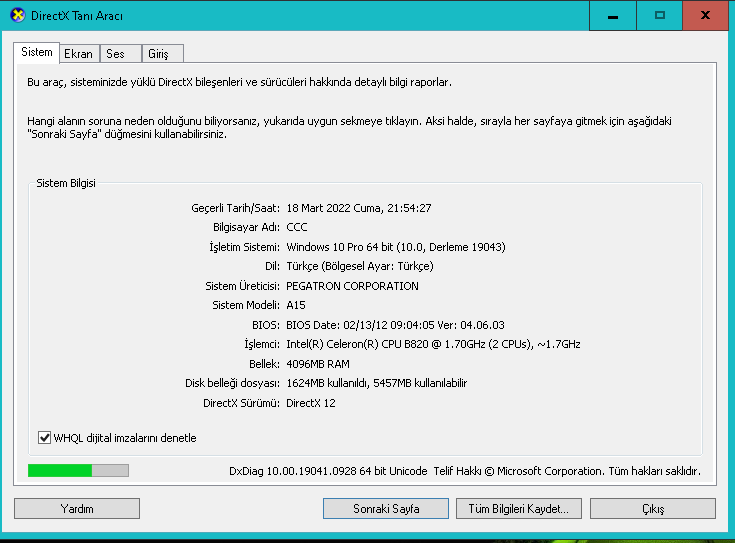735x543 pixels.
Task: Click the Bellek label
Action: pos(264,364)
